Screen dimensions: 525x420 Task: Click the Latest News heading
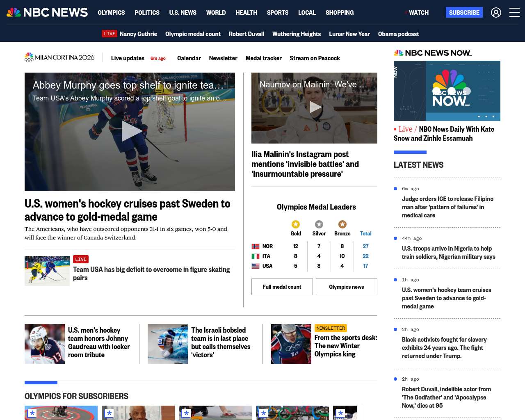[418, 165]
